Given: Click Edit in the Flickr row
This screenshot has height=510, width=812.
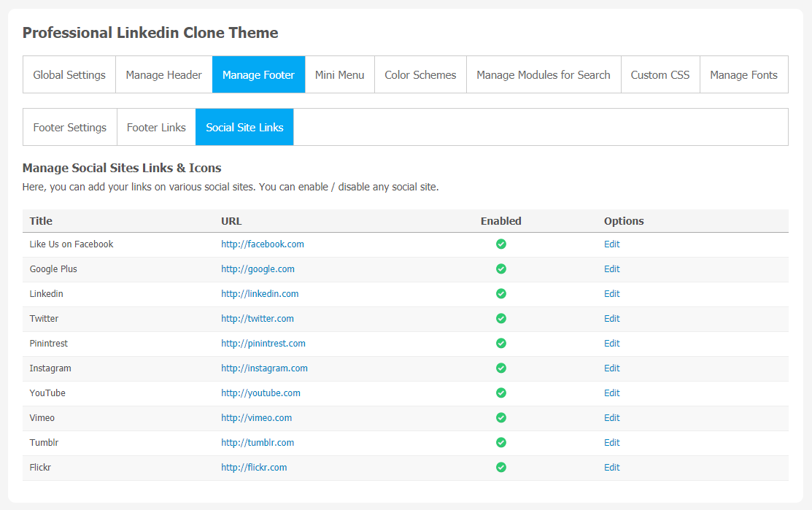Looking at the screenshot, I should [x=611, y=468].
